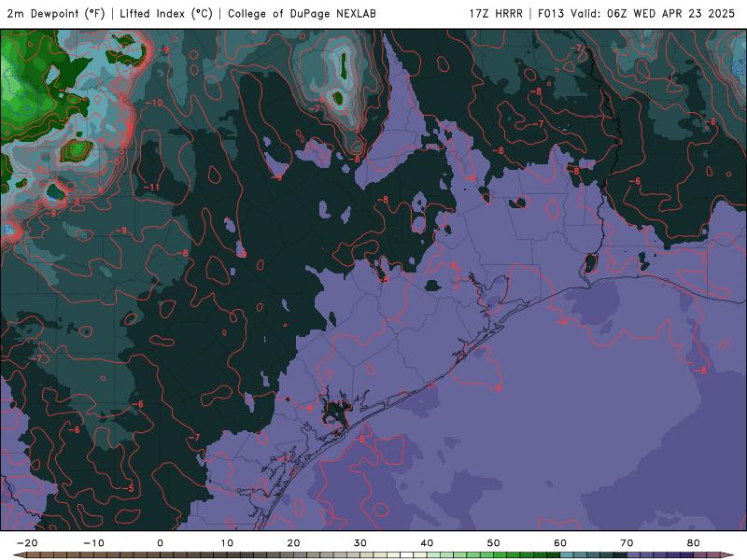Screen dimensions: 747x560
Task: Click the '2m Dewpoint (°F)' title text
Action: pos(56,13)
